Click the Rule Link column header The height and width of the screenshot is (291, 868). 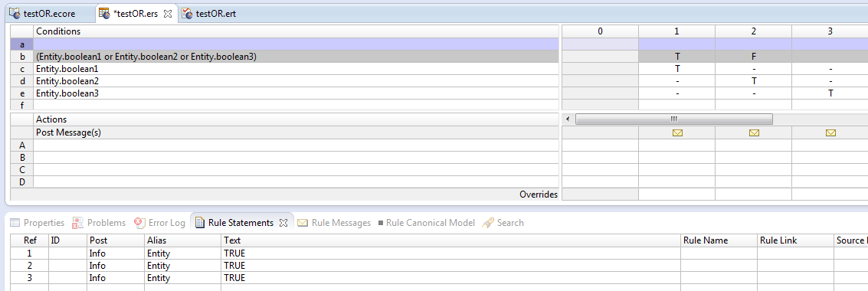[x=795, y=240]
